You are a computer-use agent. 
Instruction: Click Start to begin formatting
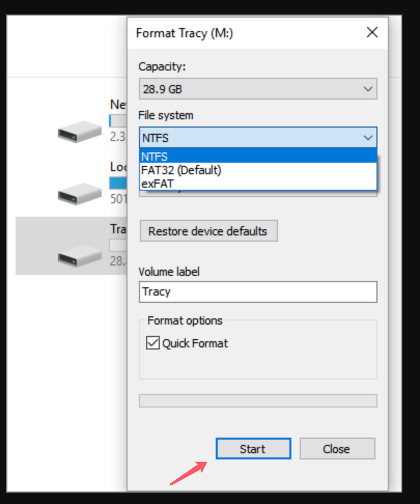(x=253, y=449)
